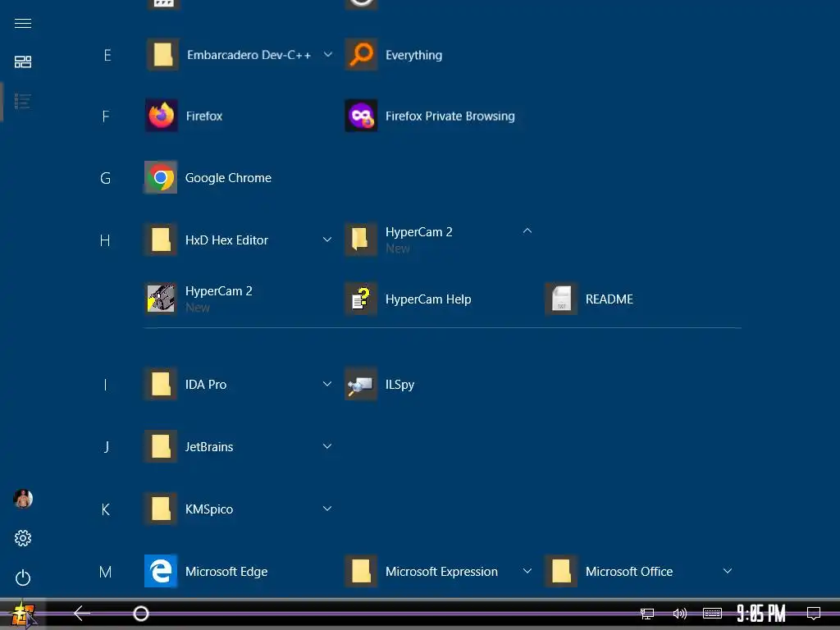Jump using letter G header
The width and height of the screenshot is (840, 630).
106,178
